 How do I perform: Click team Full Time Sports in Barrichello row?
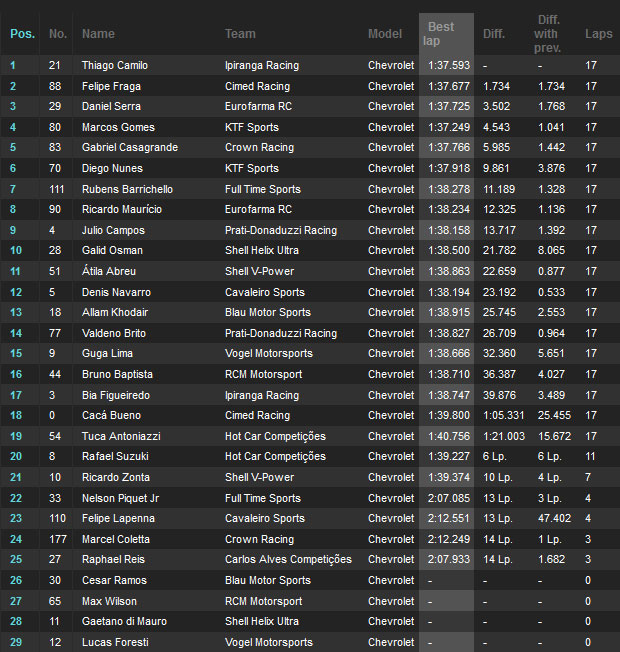(x=263, y=189)
